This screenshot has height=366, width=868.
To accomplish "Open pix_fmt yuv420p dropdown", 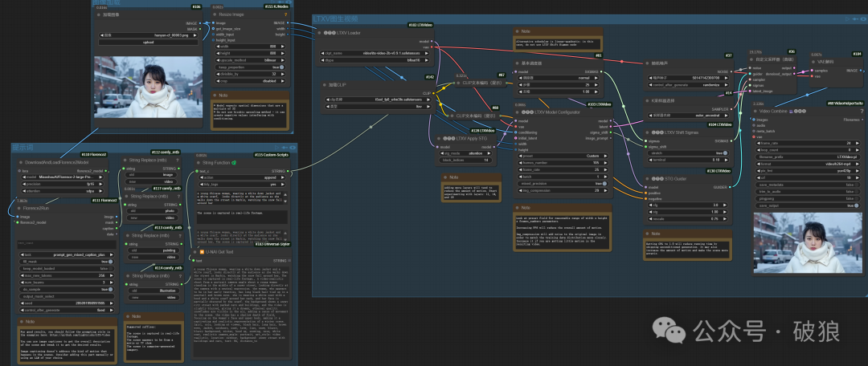I will click(809, 170).
